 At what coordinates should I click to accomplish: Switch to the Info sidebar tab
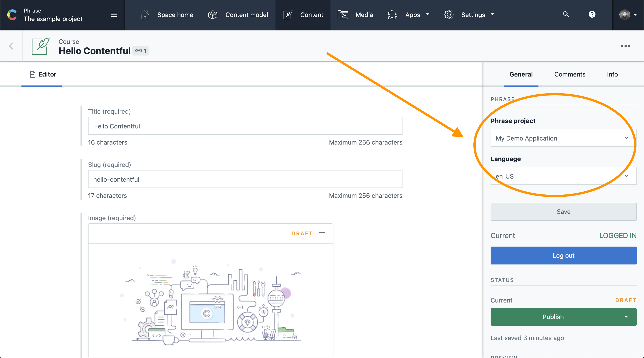point(612,74)
